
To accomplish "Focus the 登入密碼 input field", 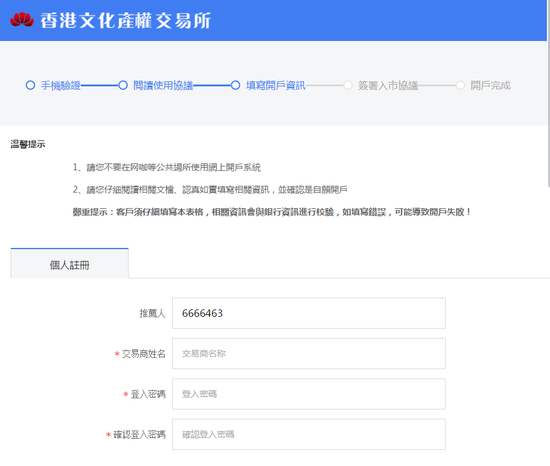I will coord(309,394).
